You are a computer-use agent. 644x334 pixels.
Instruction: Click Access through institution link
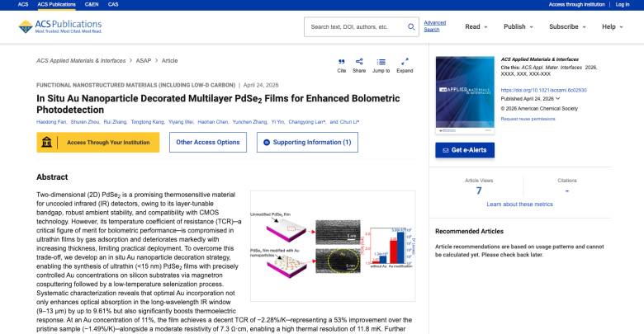point(576,4)
